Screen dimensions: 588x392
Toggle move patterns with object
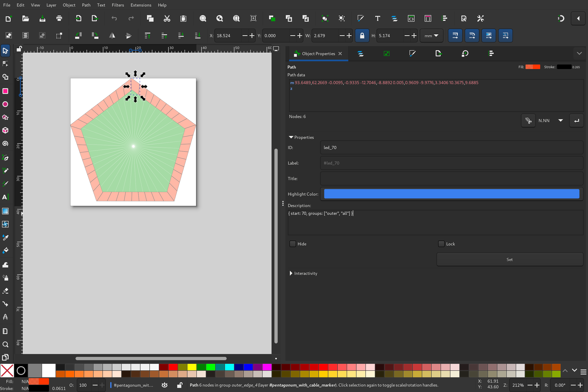point(505,36)
